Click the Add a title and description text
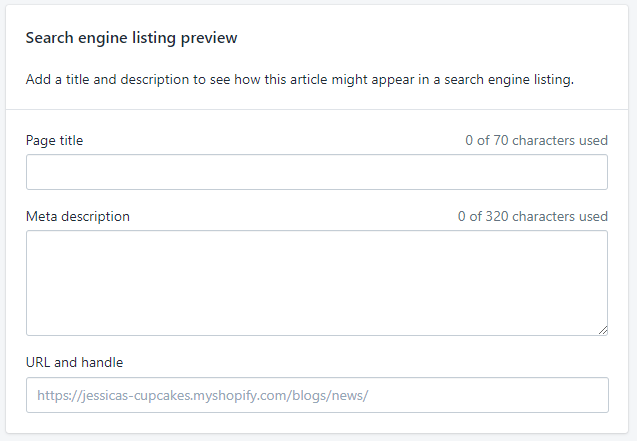The image size is (637, 441). pos(300,80)
